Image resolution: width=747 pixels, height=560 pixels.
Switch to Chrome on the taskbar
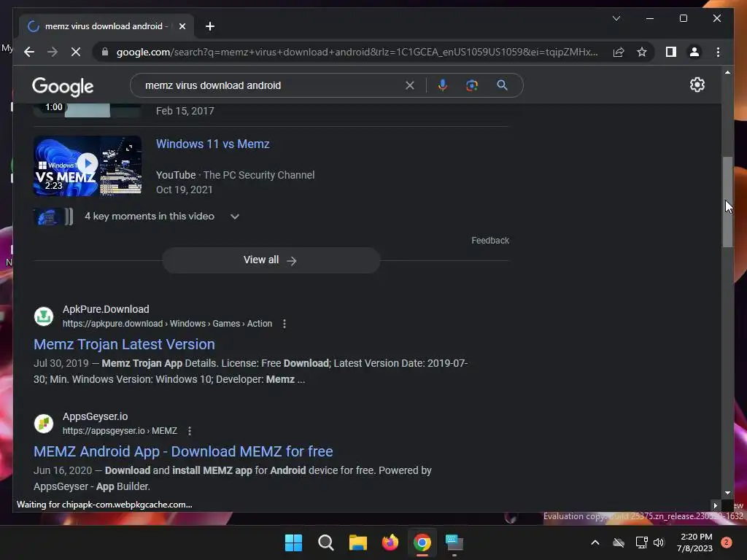coord(422,542)
